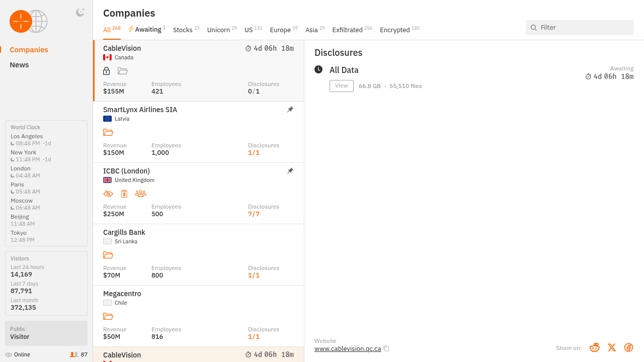Share on X (Twitter)

[612, 347]
